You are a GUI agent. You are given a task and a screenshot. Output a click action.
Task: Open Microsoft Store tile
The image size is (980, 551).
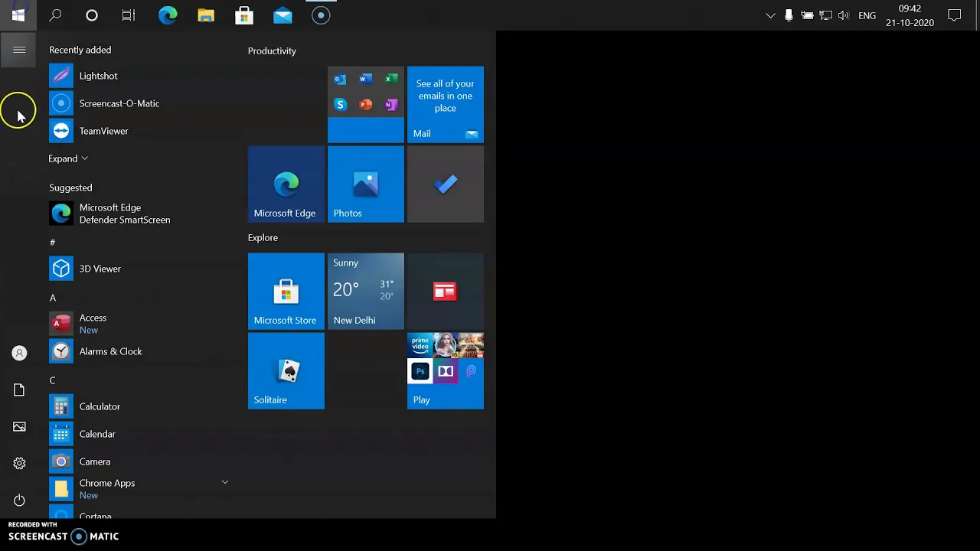pyautogui.click(x=286, y=292)
